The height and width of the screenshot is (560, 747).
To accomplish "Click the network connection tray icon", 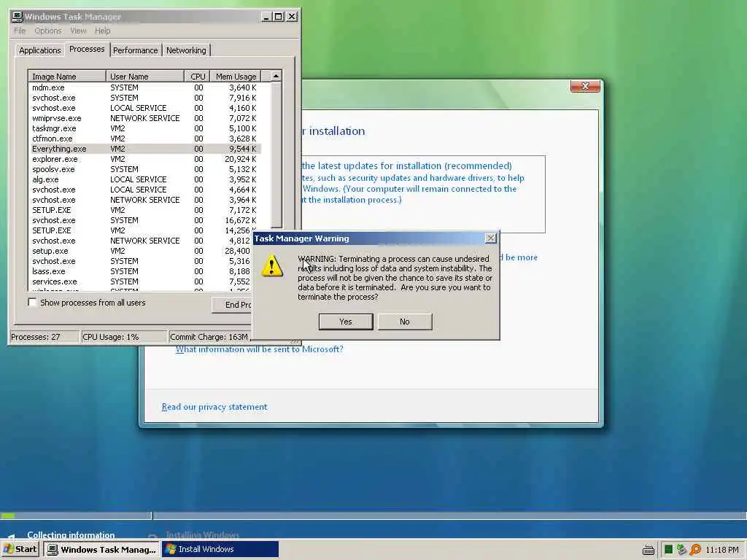I will click(682, 550).
